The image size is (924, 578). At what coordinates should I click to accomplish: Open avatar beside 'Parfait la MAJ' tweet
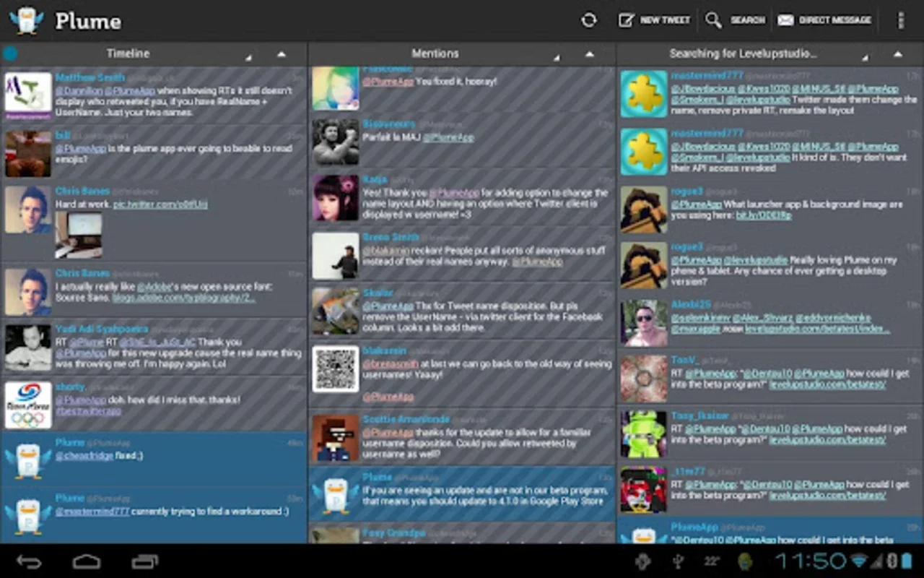click(x=336, y=142)
